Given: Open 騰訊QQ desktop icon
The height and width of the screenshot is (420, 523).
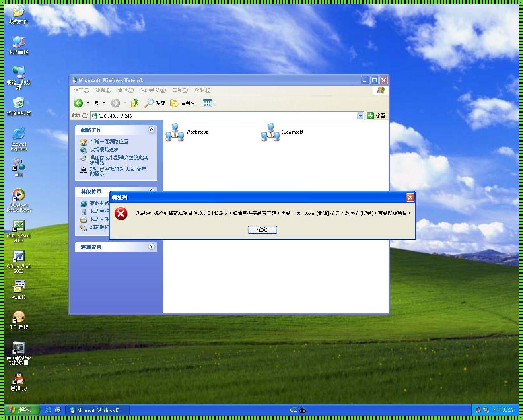Looking at the screenshot, I should point(19,382).
